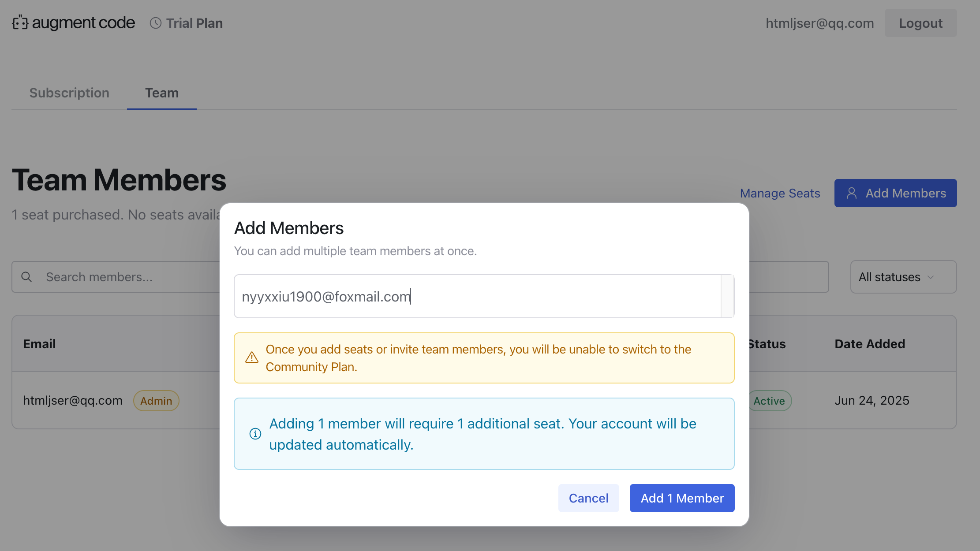
Task: Click the Trial Plan clock icon
Action: [155, 23]
